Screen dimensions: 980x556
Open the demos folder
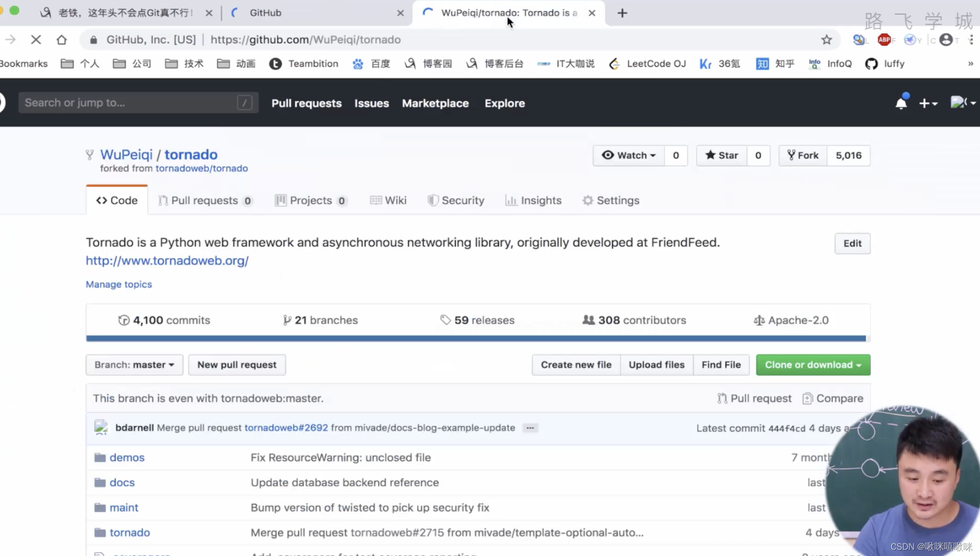(127, 457)
